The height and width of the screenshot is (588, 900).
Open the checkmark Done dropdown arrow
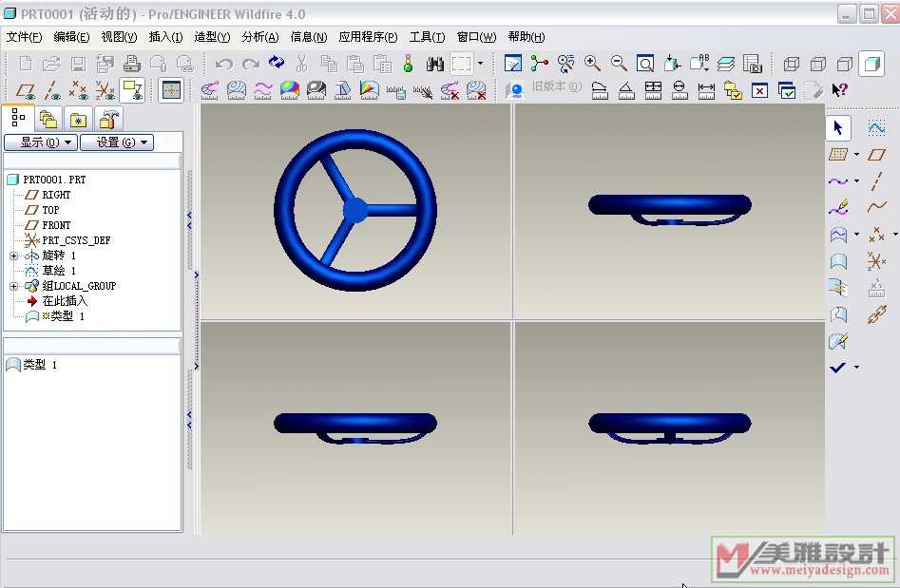click(x=857, y=367)
